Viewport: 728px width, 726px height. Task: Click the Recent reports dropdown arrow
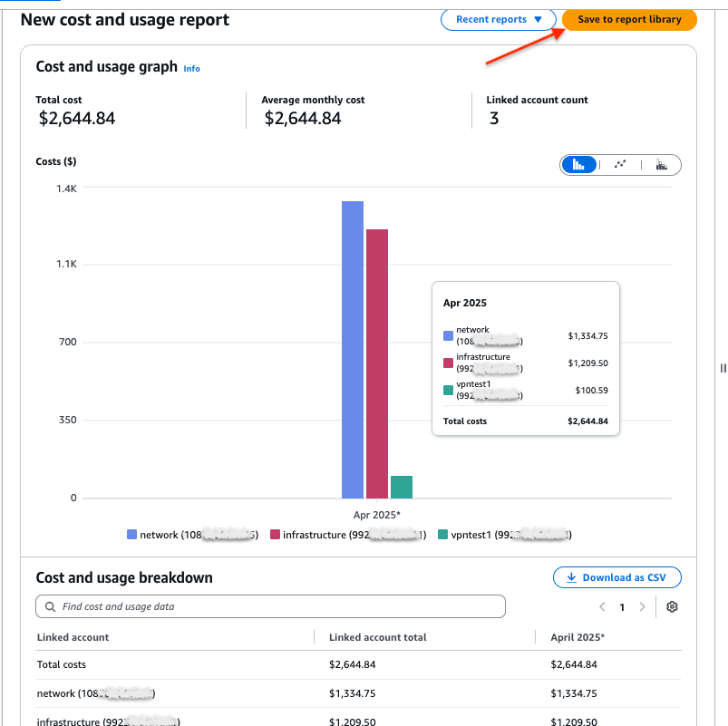(539, 20)
